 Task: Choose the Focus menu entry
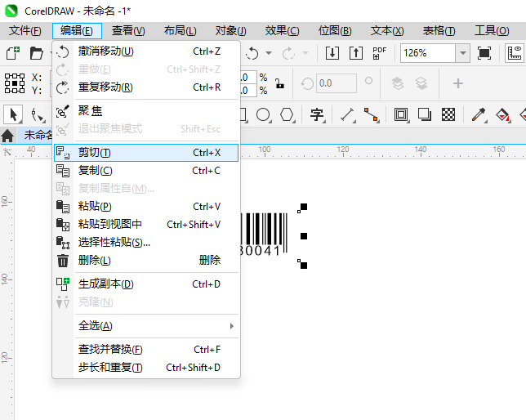[x=146, y=111]
